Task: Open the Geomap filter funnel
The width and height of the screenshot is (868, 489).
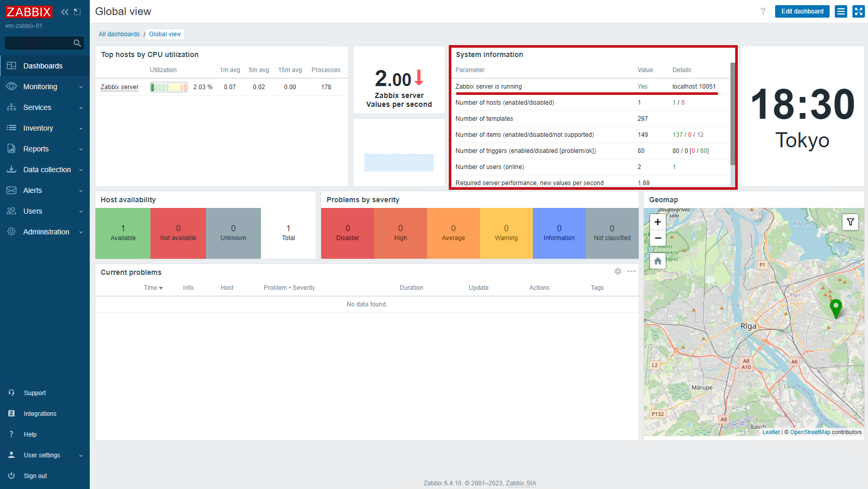Action: (850, 222)
